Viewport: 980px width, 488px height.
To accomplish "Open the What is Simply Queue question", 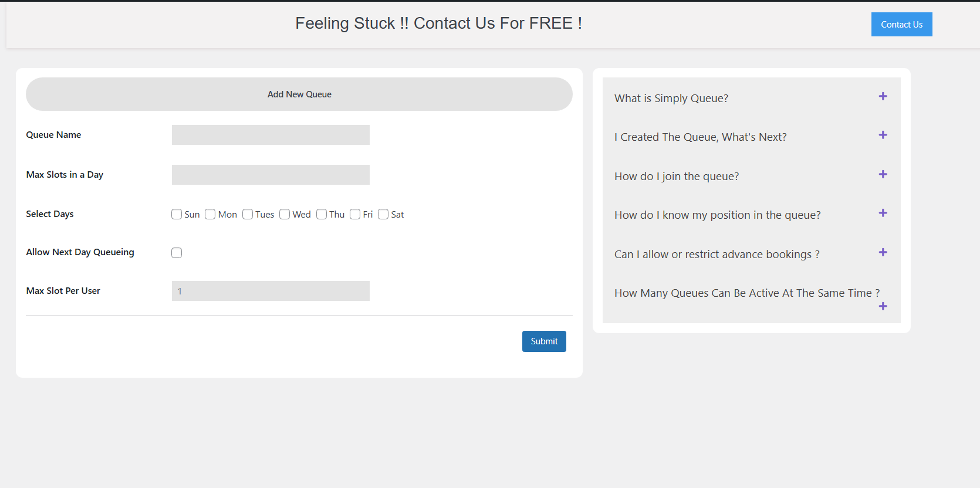I will (x=671, y=99).
